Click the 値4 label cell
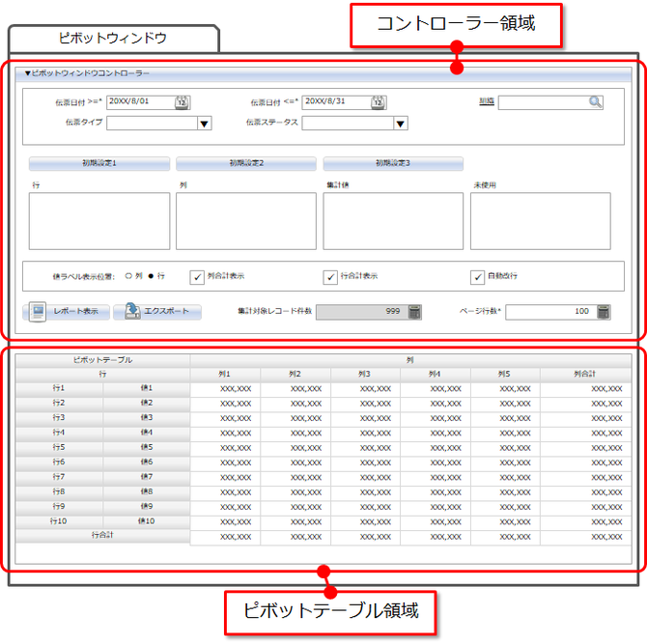This screenshot has height=644, width=647. coord(147,433)
